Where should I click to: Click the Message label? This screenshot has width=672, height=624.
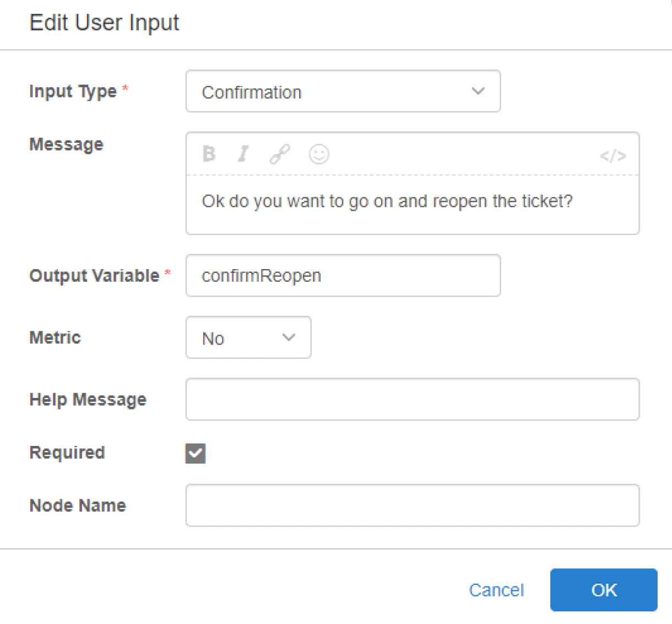coord(66,144)
